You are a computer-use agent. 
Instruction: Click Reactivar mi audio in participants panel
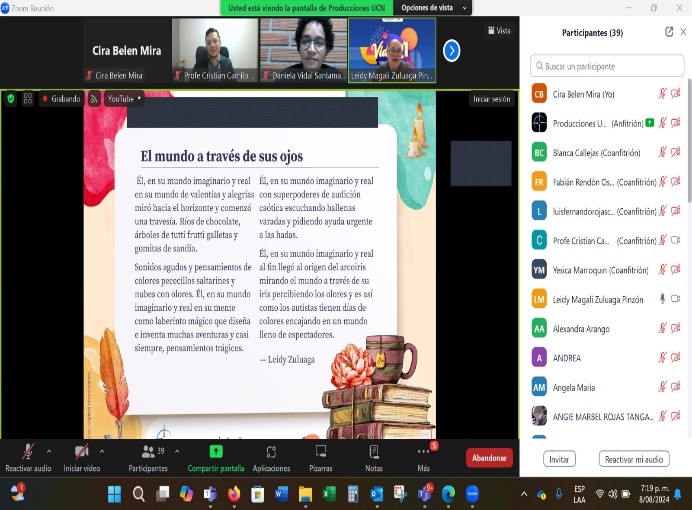633,459
